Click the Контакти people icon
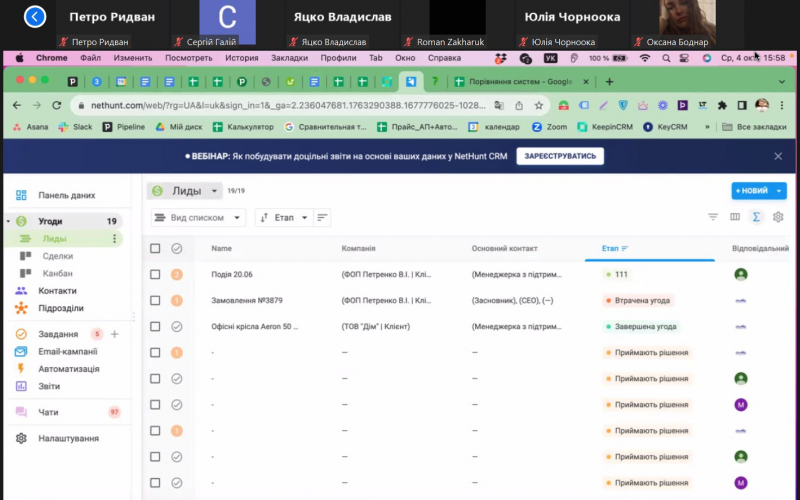The image size is (800, 500). pyautogui.click(x=21, y=291)
